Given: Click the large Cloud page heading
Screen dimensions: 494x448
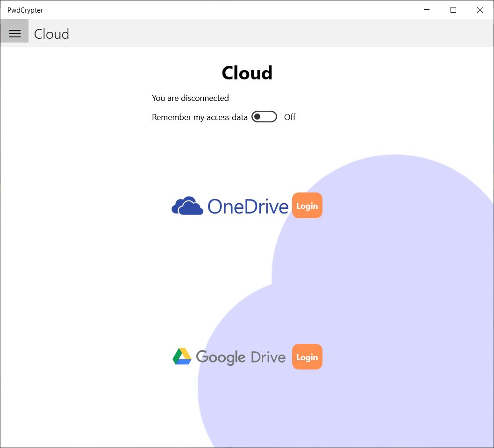Looking at the screenshot, I should 247,73.
